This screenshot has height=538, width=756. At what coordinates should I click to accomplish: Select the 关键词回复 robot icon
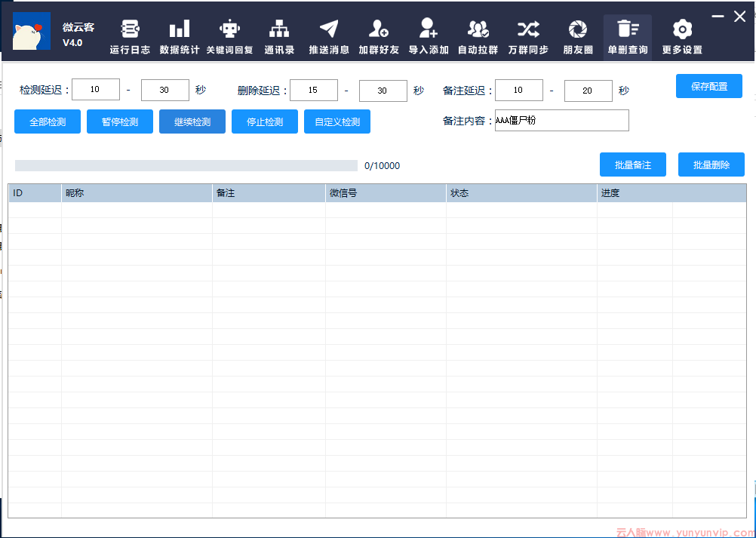pyautogui.click(x=229, y=29)
